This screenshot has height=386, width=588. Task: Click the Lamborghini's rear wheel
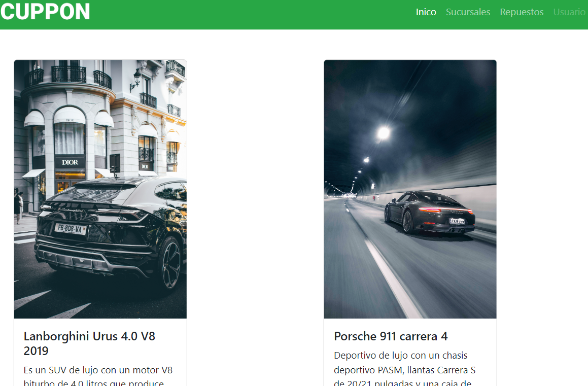pos(170,266)
